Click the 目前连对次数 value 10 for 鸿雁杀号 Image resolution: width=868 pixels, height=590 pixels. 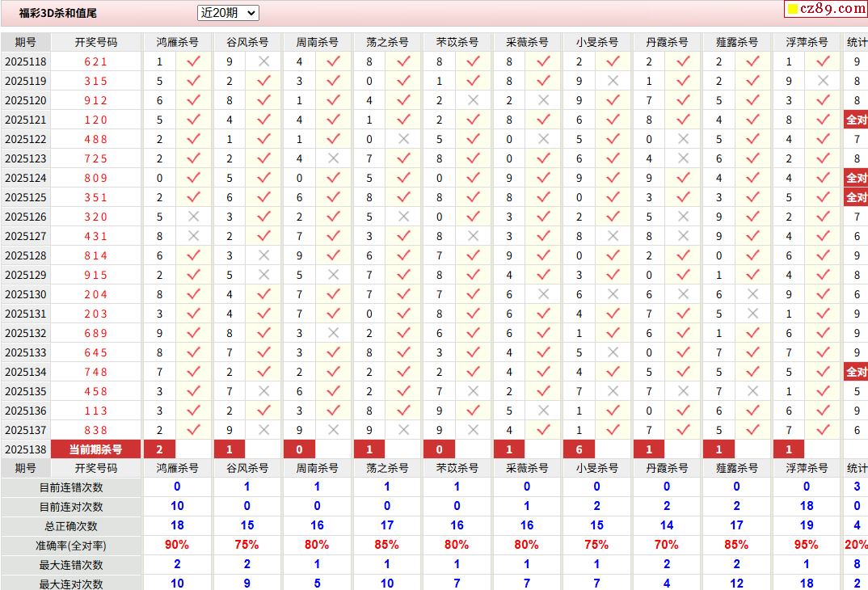[x=177, y=506]
